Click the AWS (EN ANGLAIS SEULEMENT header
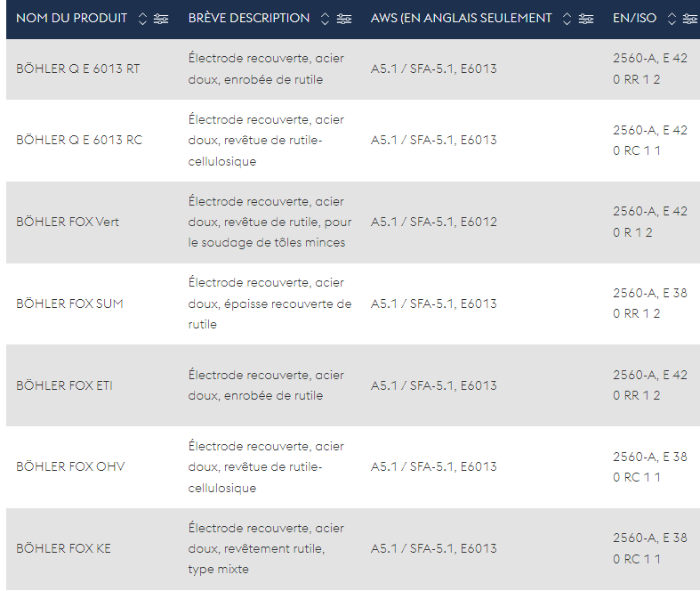700x591 pixels. click(461, 19)
